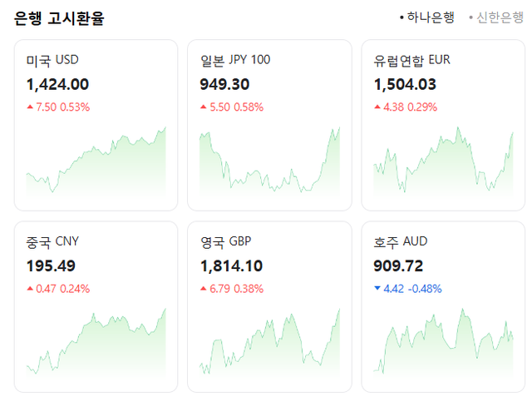The image size is (532, 397).
Task: Click the AUD trend chart
Action: pyautogui.click(x=444, y=345)
